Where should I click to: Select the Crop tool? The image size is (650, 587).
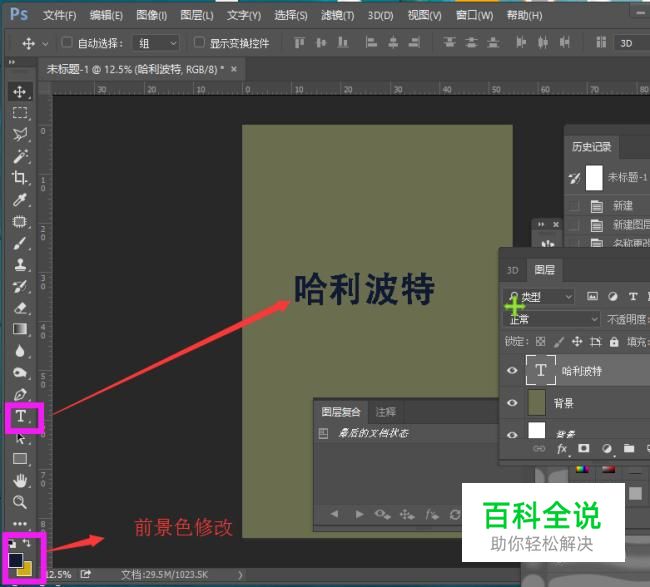pos(19,178)
